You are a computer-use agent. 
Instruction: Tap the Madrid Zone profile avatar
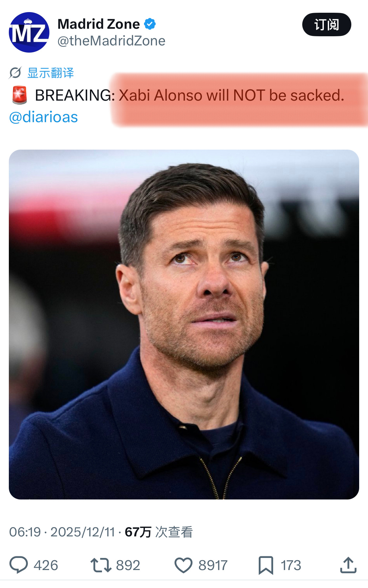pos(29,32)
